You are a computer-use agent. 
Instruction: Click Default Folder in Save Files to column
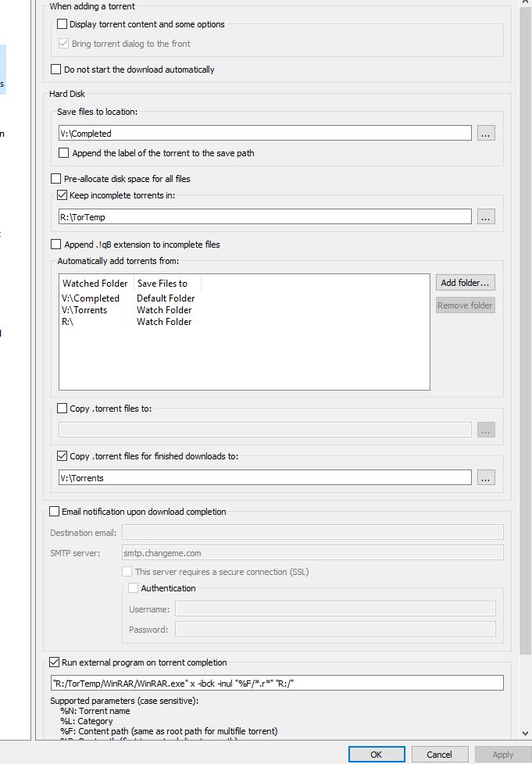tap(166, 298)
